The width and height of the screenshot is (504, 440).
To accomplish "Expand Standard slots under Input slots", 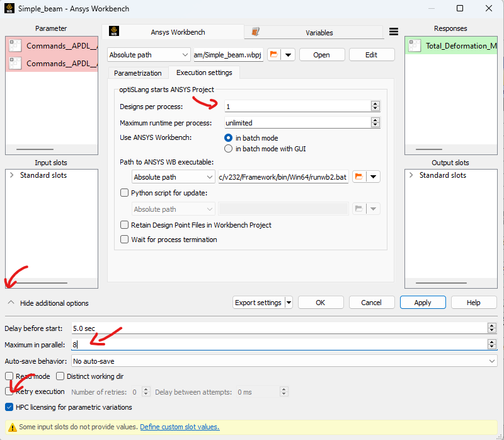I will tap(13, 175).
